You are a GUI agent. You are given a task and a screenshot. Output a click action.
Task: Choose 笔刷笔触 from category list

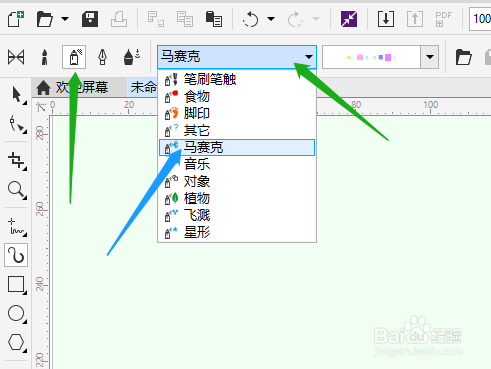click(237, 79)
